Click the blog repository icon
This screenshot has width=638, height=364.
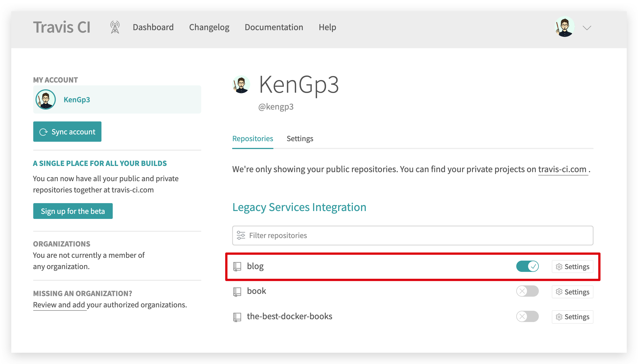pyautogui.click(x=237, y=267)
